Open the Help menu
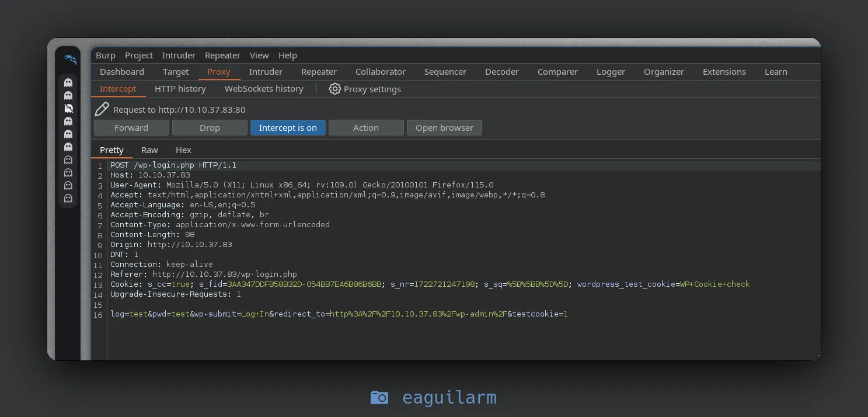The height and width of the screenshot is (417, 868). point(288,55)
